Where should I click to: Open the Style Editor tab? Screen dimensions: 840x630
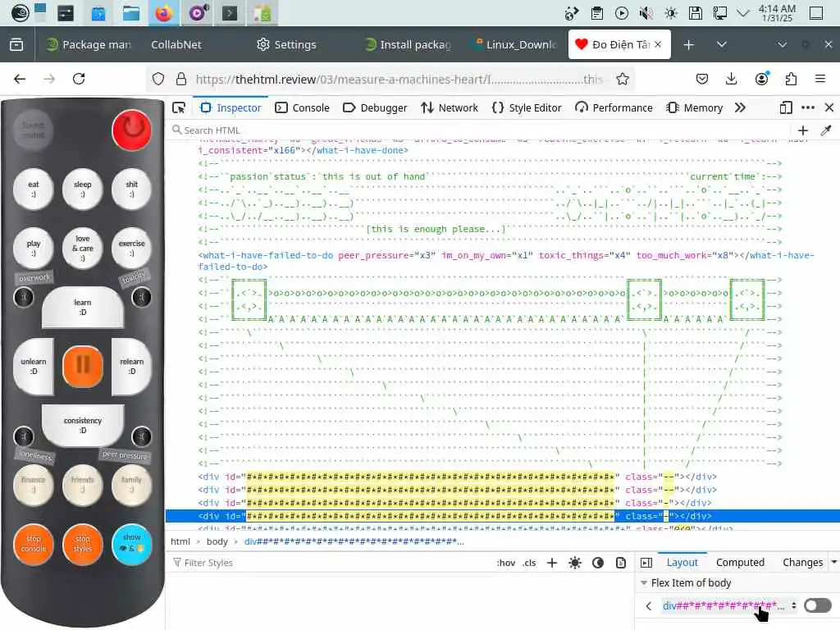[527, 107]
